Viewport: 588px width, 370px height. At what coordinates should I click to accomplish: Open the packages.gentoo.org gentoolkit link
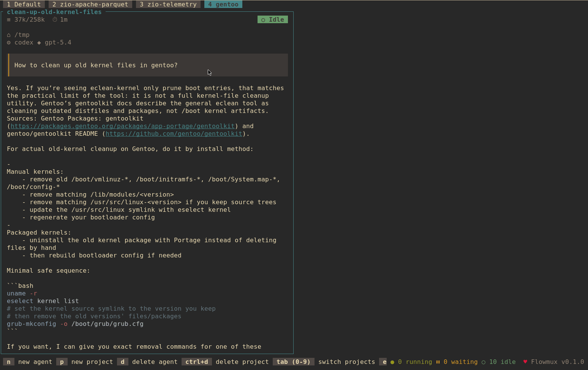[123, 126]
